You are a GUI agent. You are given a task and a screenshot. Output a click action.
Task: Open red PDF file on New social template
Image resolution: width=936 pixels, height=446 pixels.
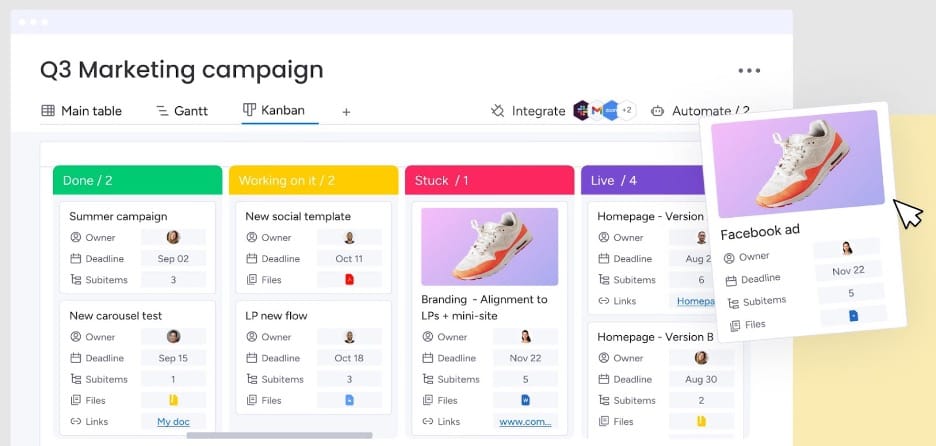pyautogui.click(x=349, y=279)
